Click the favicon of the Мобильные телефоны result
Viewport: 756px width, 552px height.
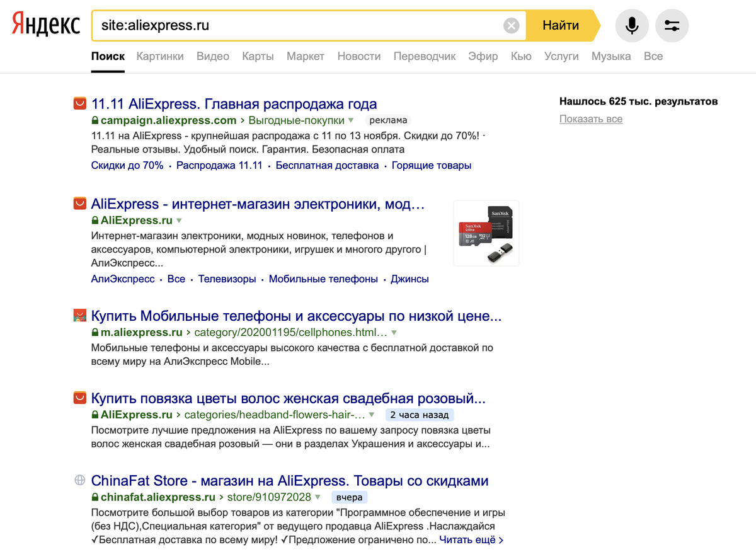click(x=80, y=315)
